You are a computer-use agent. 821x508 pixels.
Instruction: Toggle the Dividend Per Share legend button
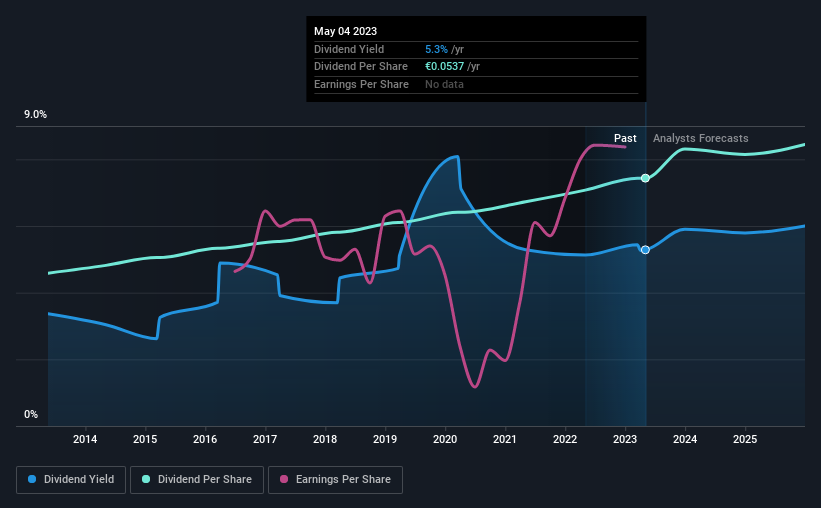point(197,480)
